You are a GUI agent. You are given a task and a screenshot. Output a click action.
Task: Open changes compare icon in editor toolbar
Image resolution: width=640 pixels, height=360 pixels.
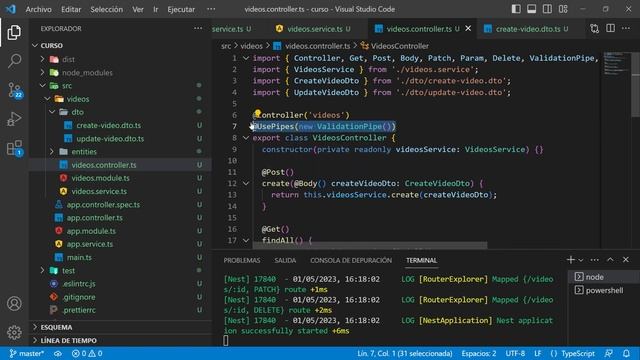click(x=595, y=29)
